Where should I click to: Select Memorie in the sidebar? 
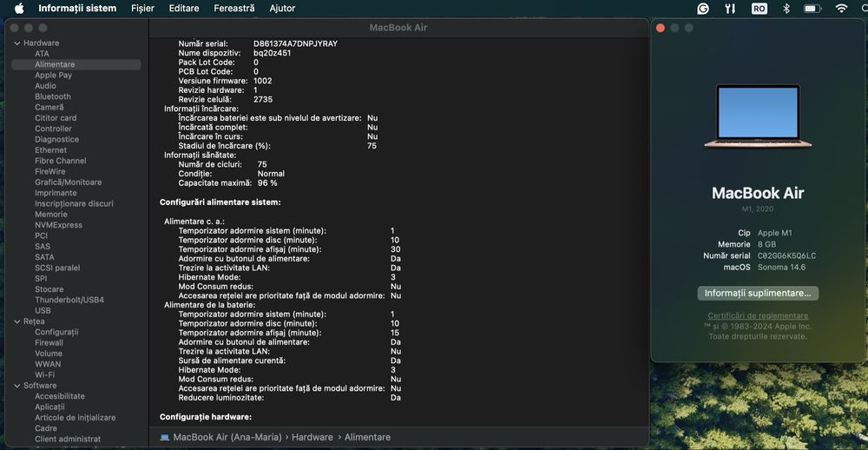(51, 215)
